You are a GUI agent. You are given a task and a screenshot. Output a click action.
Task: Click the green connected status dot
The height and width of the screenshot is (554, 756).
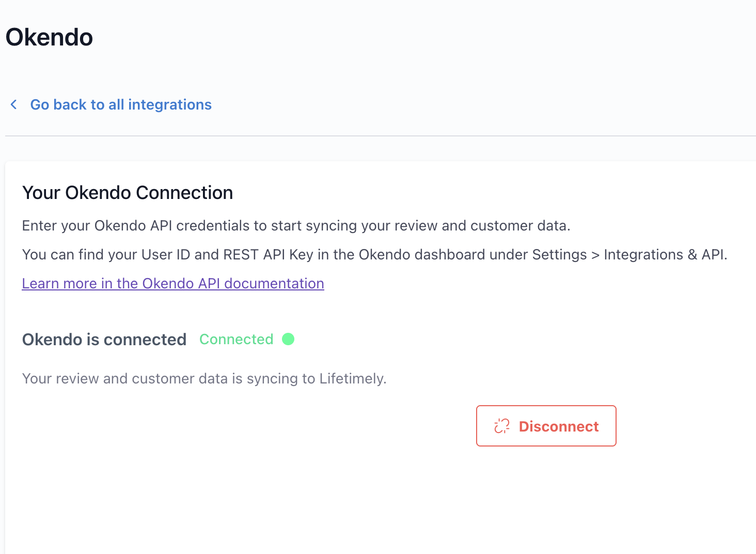click(x=288, y=339)
